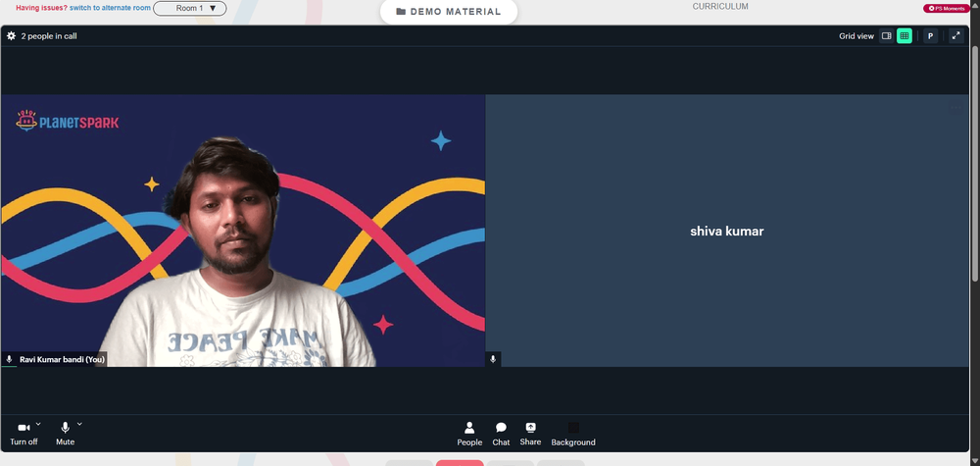Expand camera options chevron beside Turn off
The height and width of the screenshot is (466, 980).
point(38,424)
